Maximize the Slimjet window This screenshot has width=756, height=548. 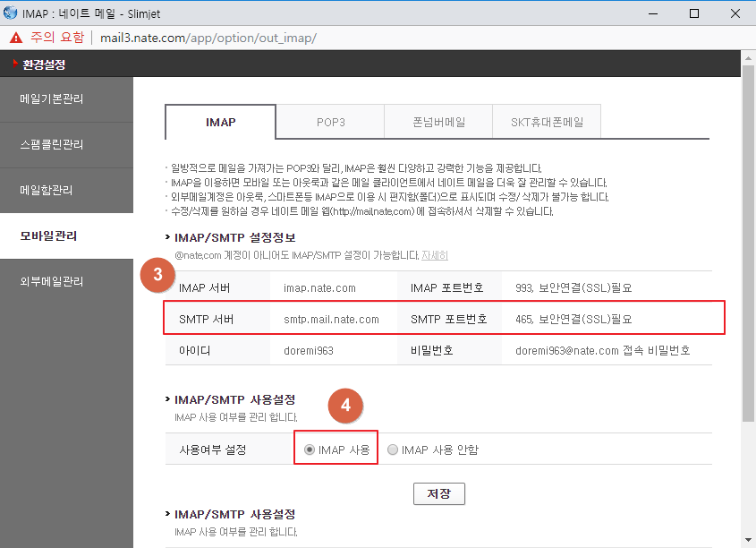693,13
